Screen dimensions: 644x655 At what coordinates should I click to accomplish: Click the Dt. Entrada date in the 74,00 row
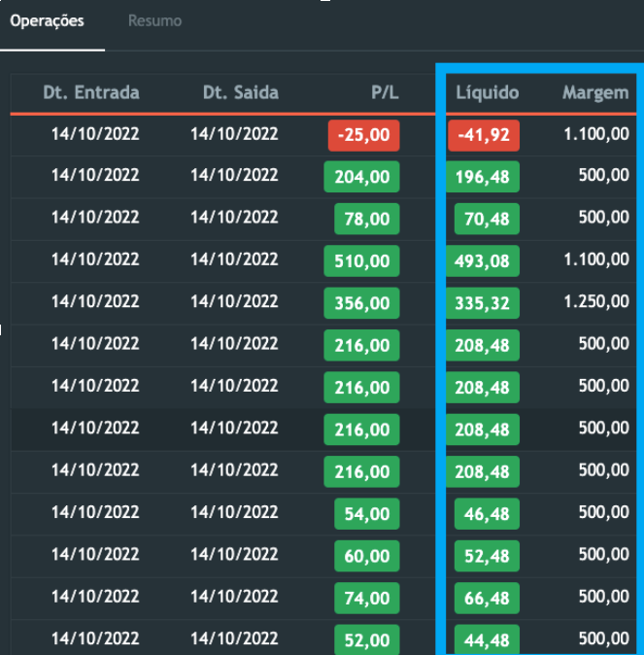[x=95, y=596]
